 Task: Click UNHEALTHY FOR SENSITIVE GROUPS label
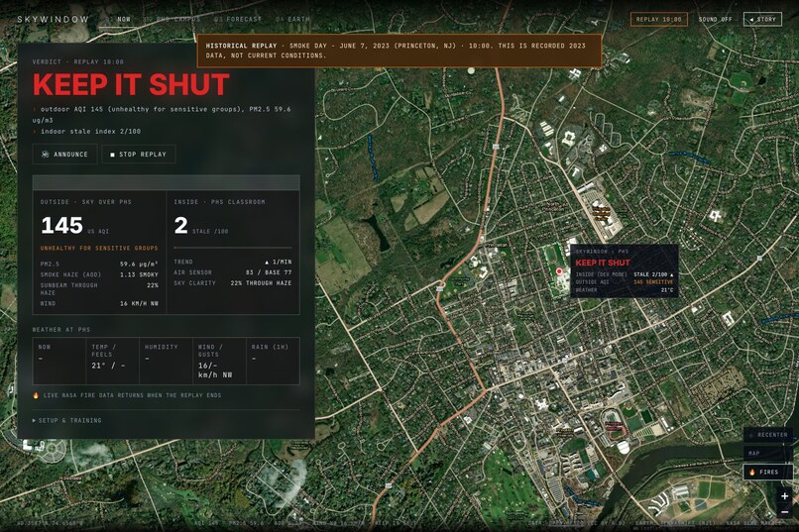[99, 248]
